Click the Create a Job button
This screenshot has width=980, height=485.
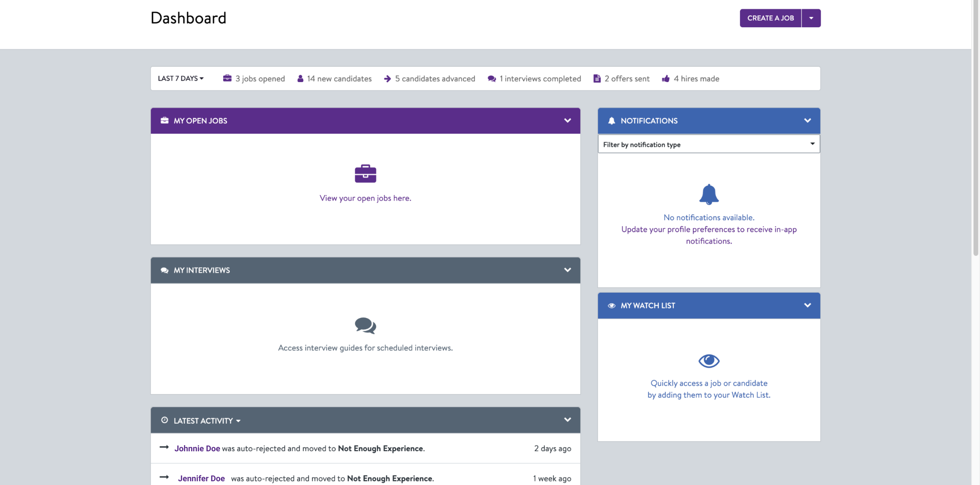[770, 18]
